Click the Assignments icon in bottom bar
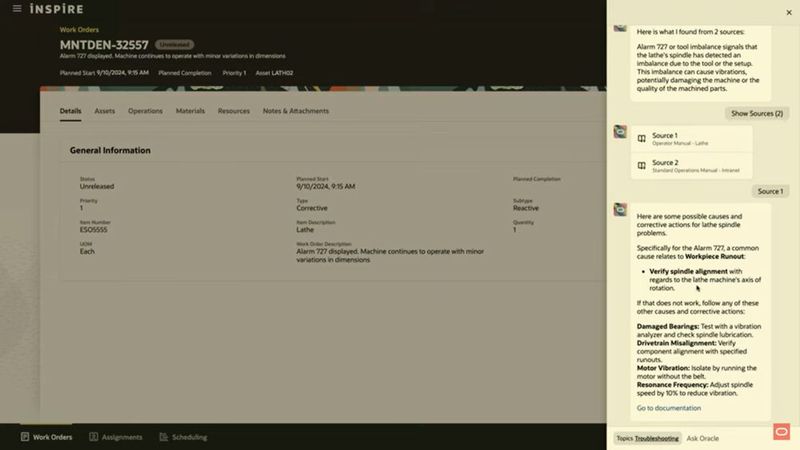This screenshot has height=450, width=800. (x=93, y=437)
